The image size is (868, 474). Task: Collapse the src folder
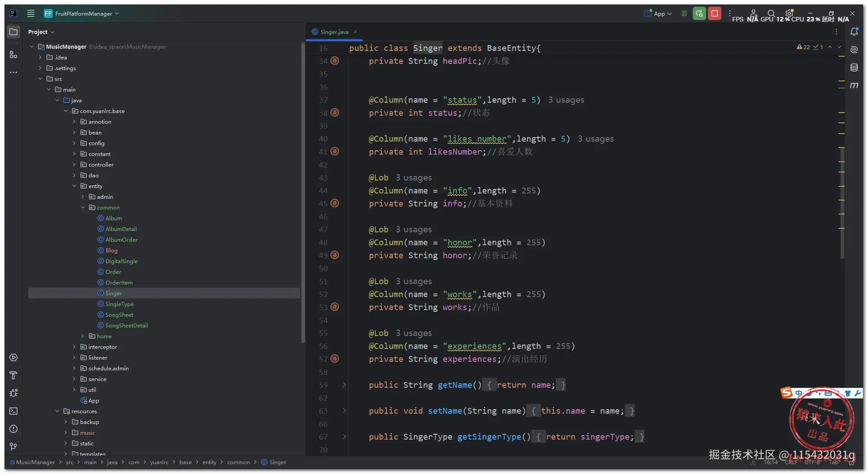(x=40, y=79)
